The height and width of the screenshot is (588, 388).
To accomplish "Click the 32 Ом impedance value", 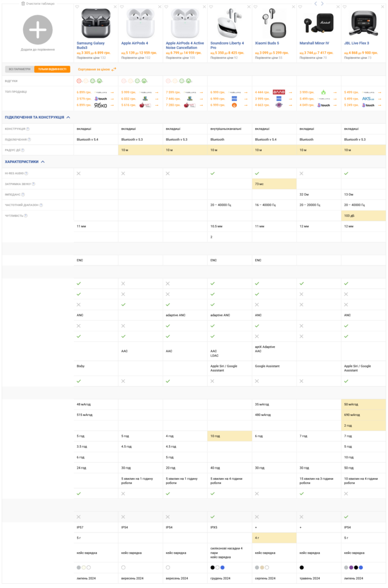I will 304,195.
